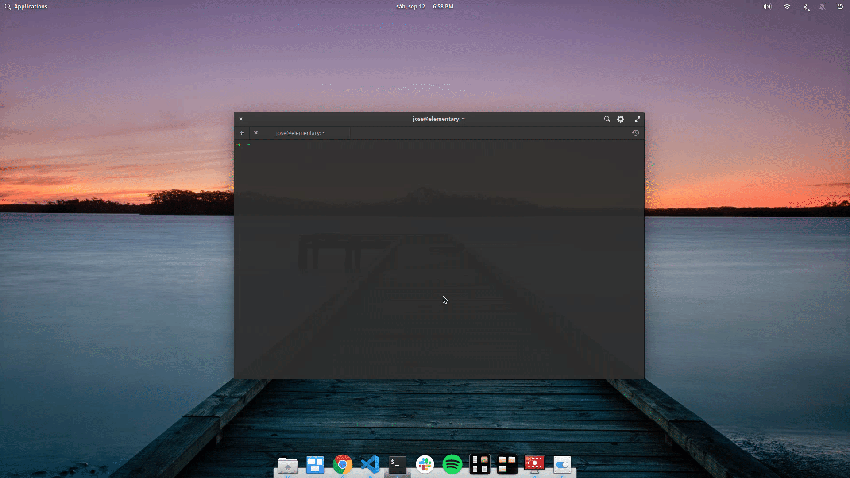850x478 pixels.
Task: Click the terminal window title
Action: [438, 119]
